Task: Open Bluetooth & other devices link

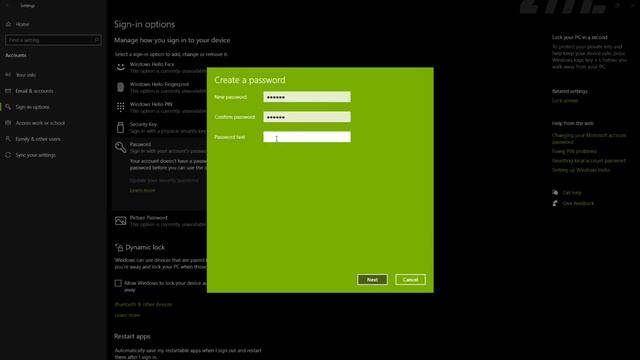Action: [x=143, y=304]
